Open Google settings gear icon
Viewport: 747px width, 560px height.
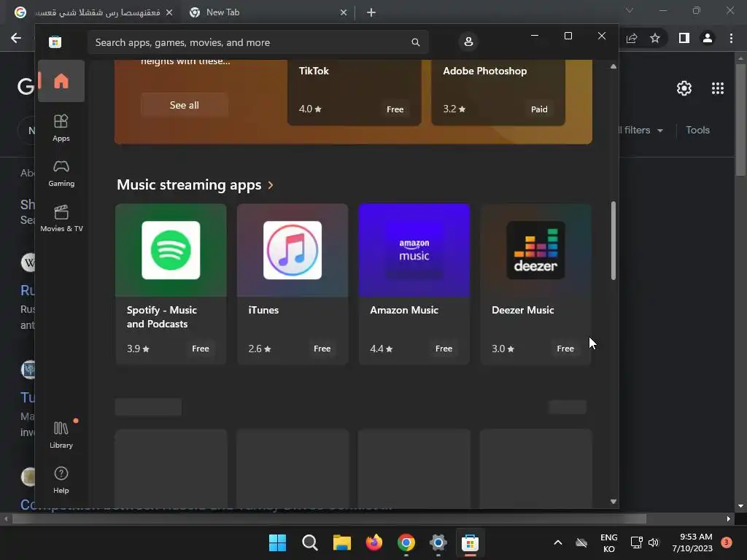point(684,88)
